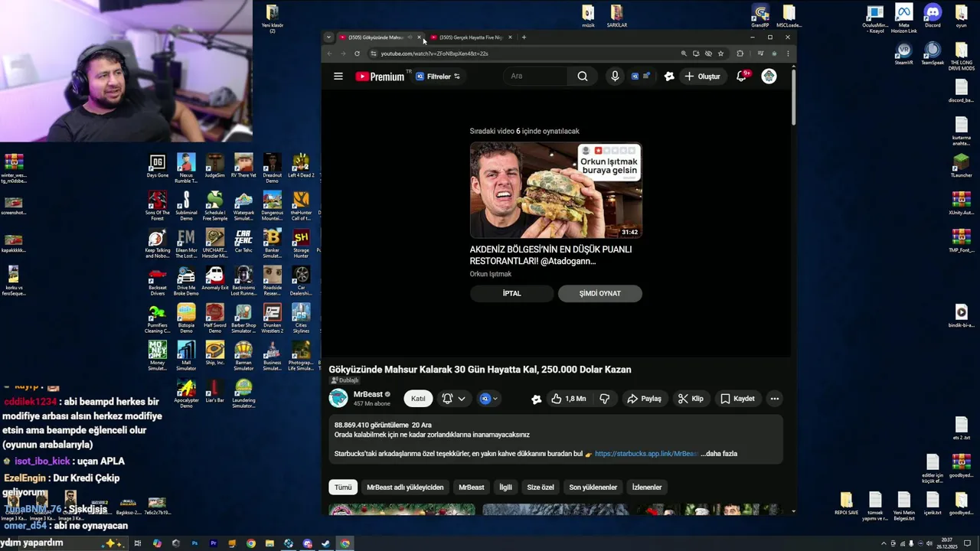Open the Sons Of The Forest shortcut
980x551 pixels.
click(x=158, y=206)
